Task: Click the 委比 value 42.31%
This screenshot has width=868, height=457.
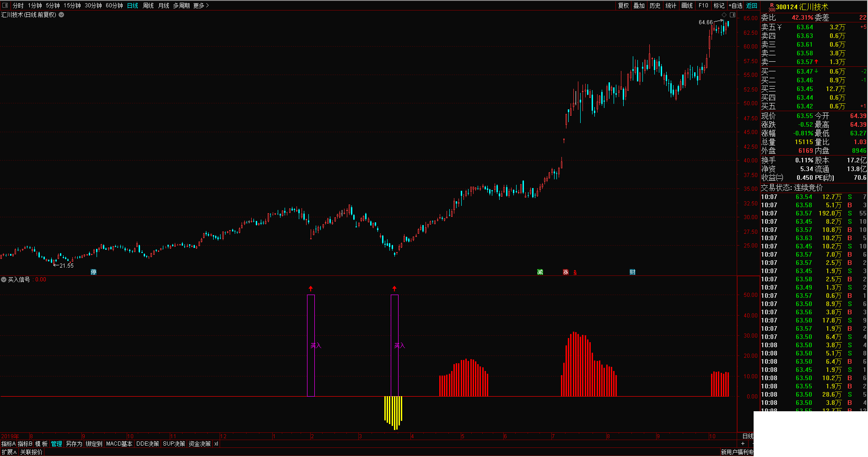Action: click(803, 17)
